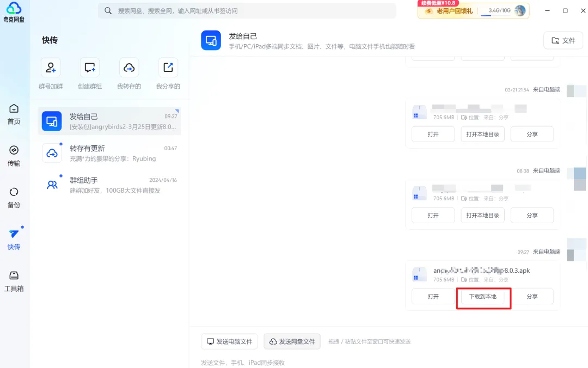The height and width of the screenshot is (368, 588).
Task: Go to the 传输 transfer section
Action: [14, 156]
